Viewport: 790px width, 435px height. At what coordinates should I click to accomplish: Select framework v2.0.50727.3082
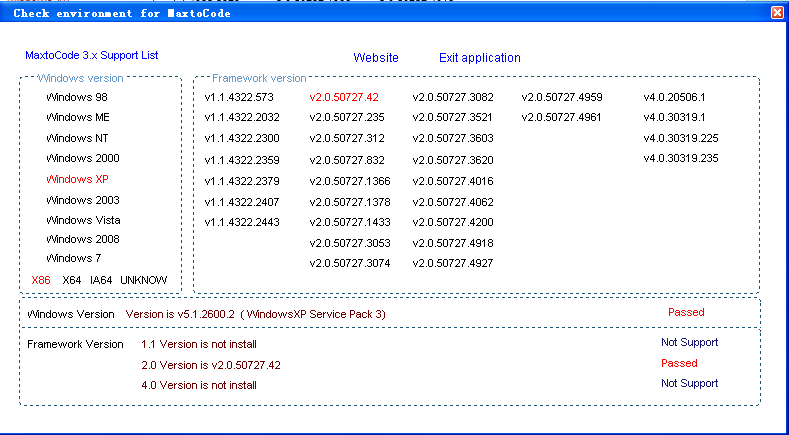(x=453, y=97)
